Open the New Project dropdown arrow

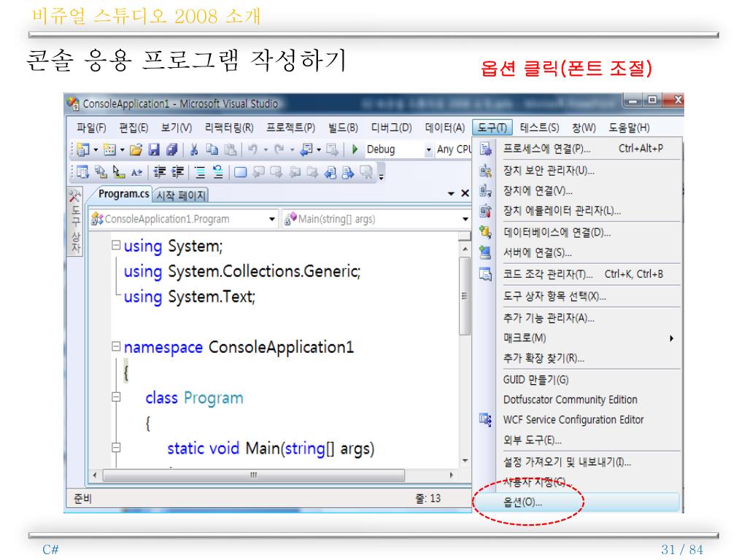click(x=96, y=149)
